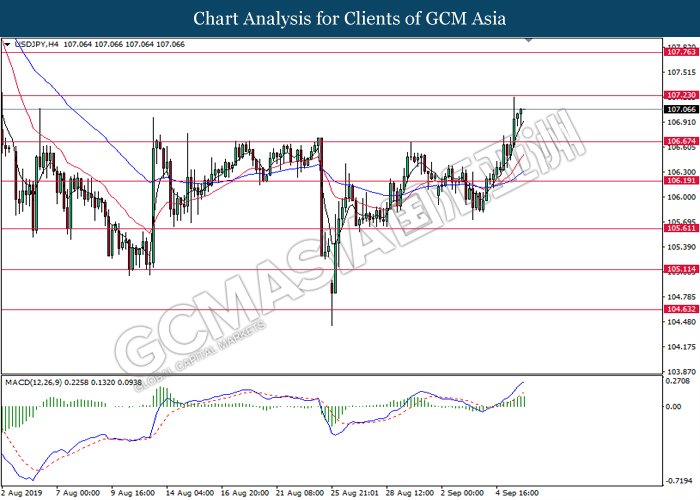This screenshot has width=700, height=500.
Task: Select the 4 Sep 16:00 time label
Action: coord(517,492)
